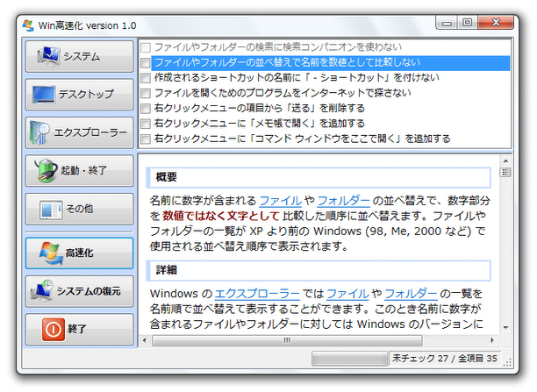Click window resize grip in status bar

[x=508, y=363]
